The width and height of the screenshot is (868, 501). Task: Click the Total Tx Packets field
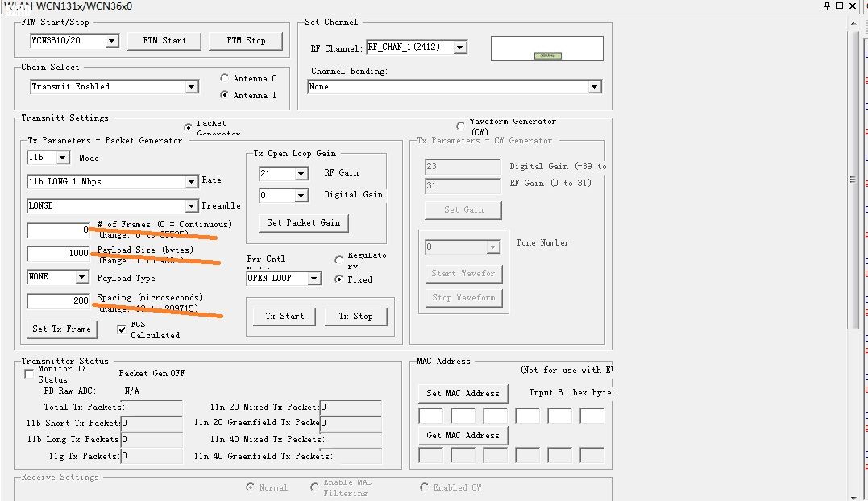152,408
